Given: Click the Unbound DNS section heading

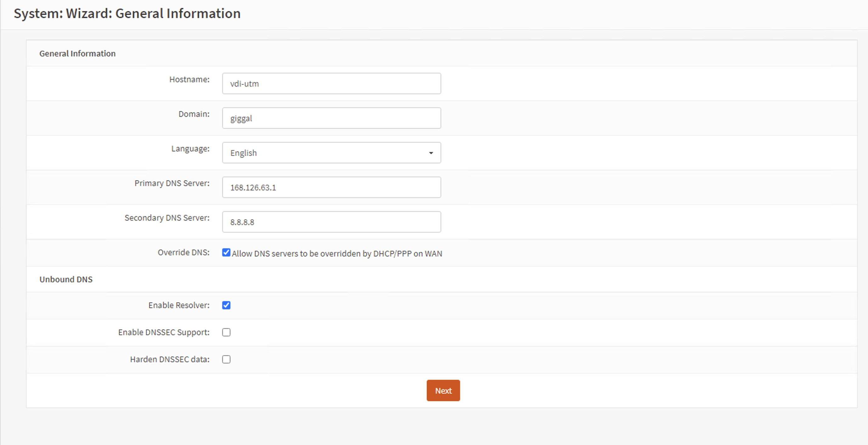Looking at the screenshot, I should (66, 279).
